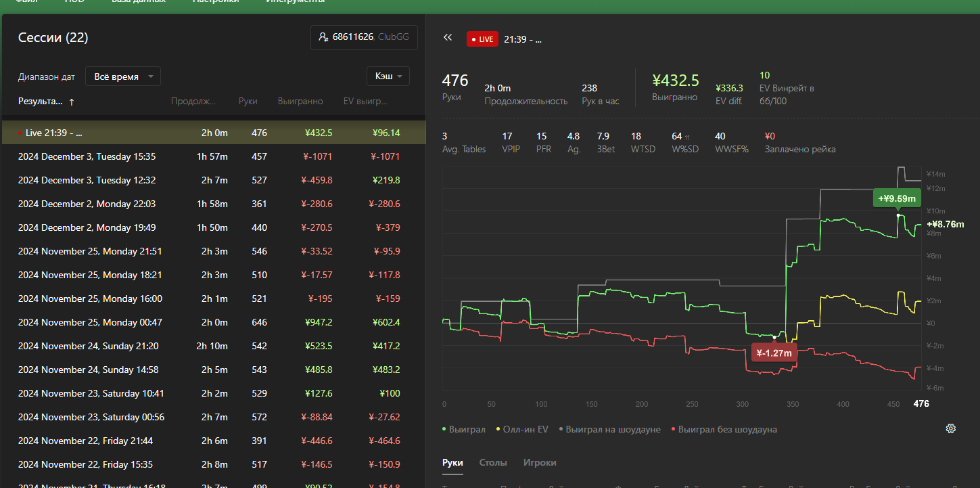This screenshot has height=488, width=980.
Task: Select November 25, Monday 18:21 session
Action: 214,275
